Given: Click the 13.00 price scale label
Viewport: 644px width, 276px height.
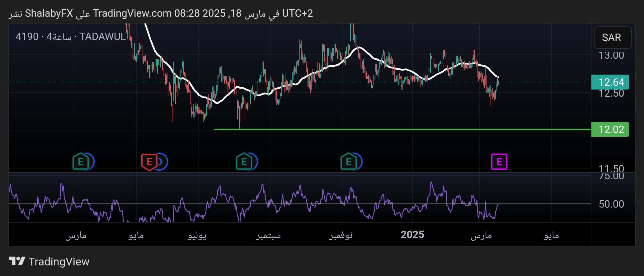Looking at the screenshot, I should (611, 55).
